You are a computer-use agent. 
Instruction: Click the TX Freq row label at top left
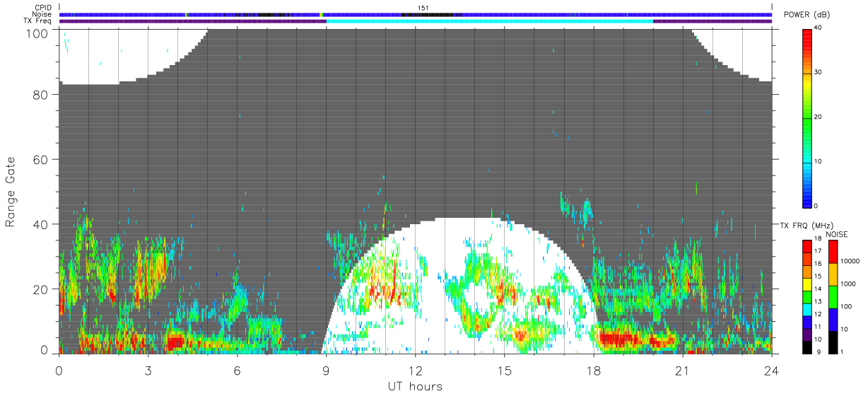tap(38, 21)
